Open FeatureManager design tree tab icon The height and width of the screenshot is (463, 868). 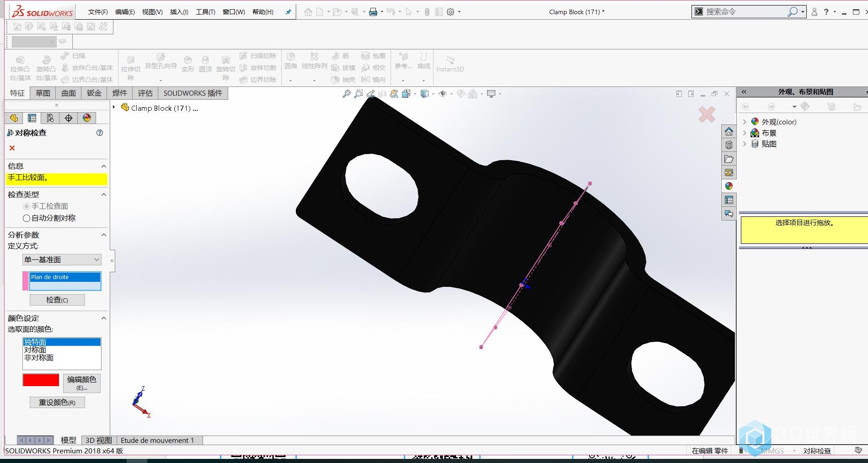point(14,118)
